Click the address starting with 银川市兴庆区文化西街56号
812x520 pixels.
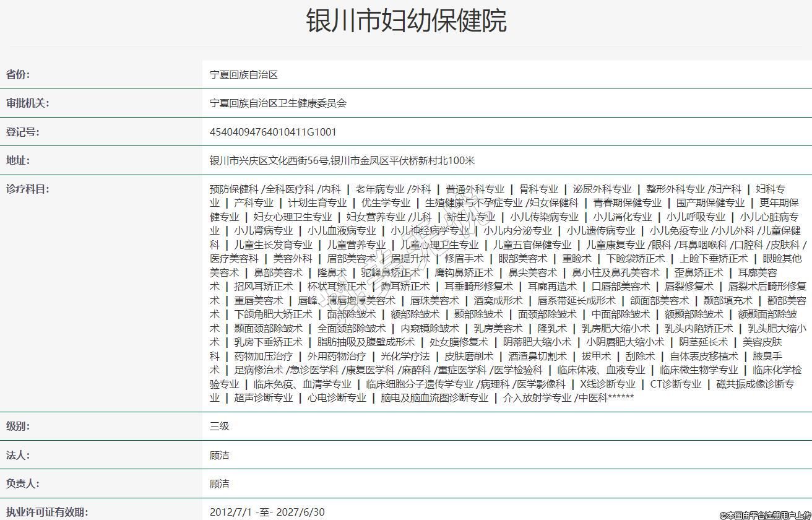pyautogui.click(x=342, y=160)
